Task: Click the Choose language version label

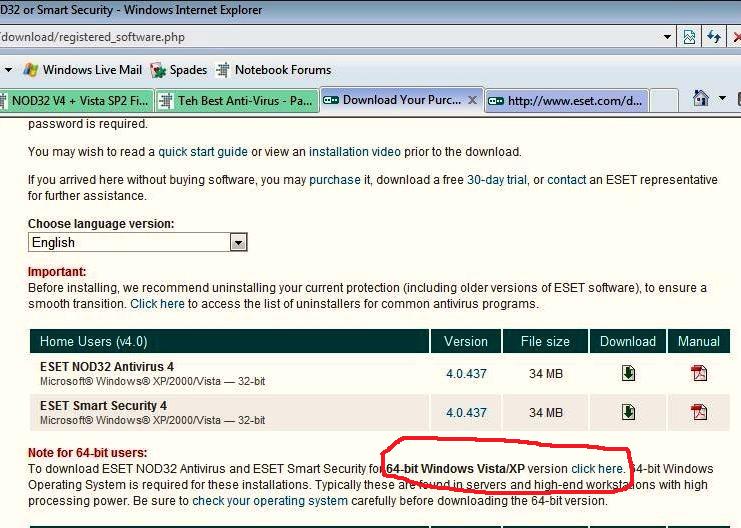Action: pos(101,224)
